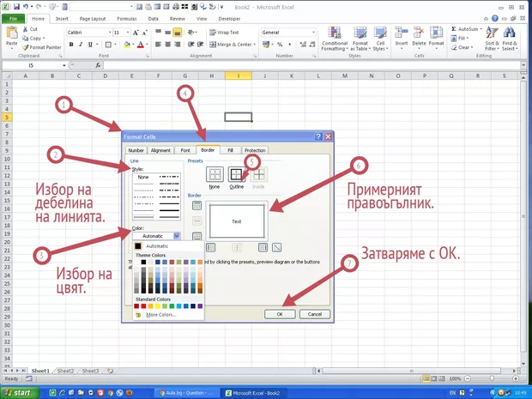Switch to the Page Layout tab
Image resolution: width=532 pixels, height=399 pixels.
click(93, 19)
